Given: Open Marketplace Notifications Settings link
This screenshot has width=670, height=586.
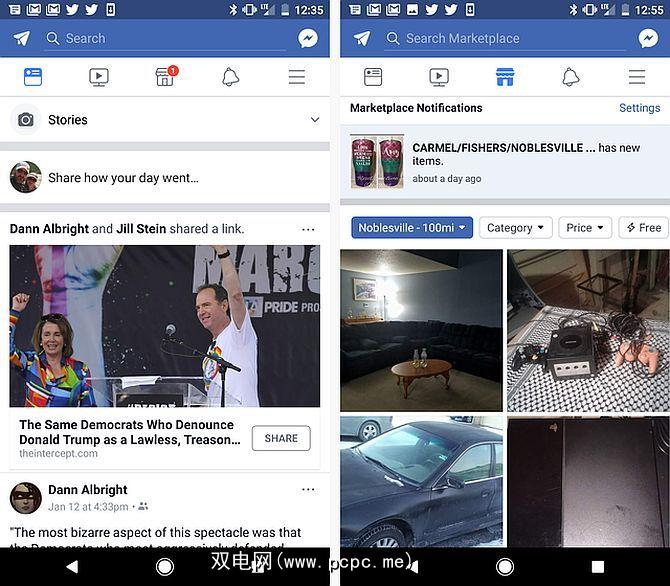Looking at the screenshot, I should click(x=640, y=108).
